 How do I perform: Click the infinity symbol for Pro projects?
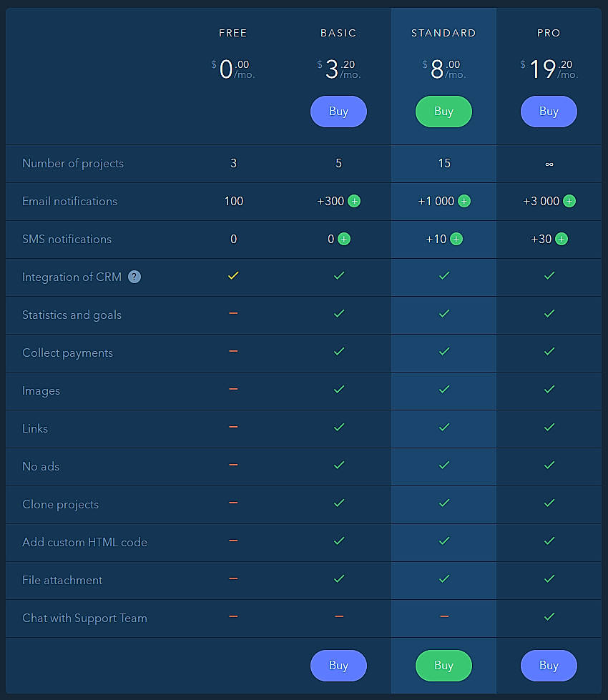(x=549, y=163)
